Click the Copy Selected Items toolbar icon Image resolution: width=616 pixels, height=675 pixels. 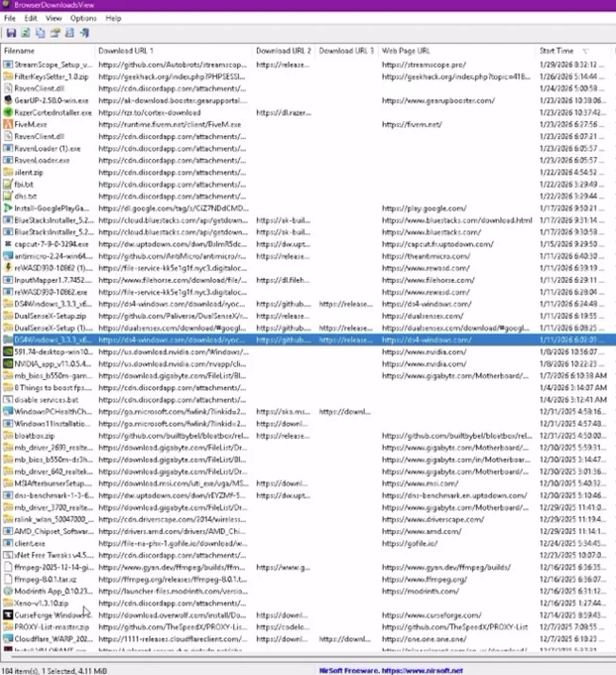41,33
